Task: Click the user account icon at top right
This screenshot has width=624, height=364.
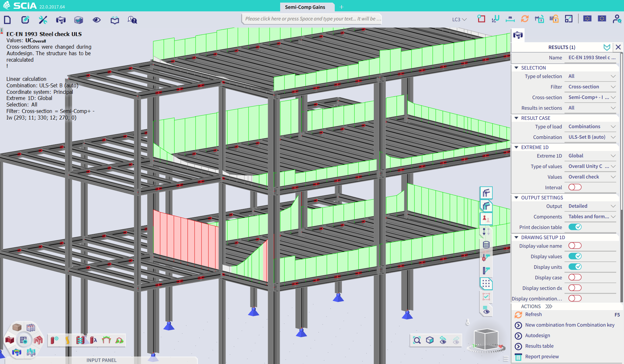Action: 617,19
